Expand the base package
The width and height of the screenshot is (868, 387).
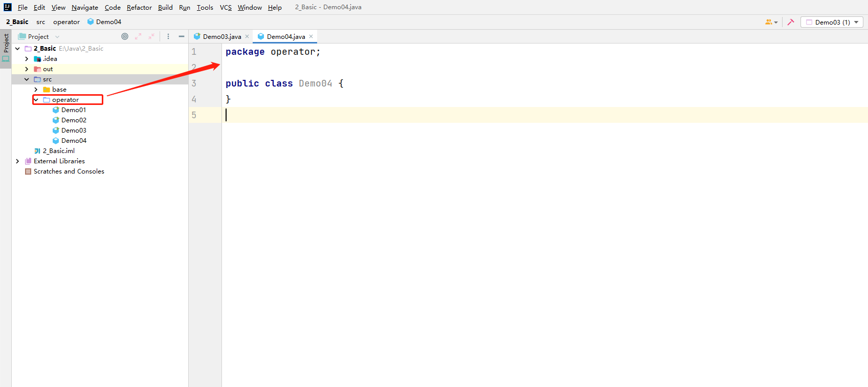[36, 90]
